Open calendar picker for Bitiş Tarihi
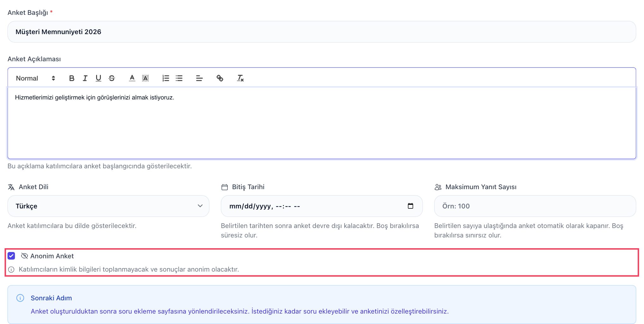 410,206
